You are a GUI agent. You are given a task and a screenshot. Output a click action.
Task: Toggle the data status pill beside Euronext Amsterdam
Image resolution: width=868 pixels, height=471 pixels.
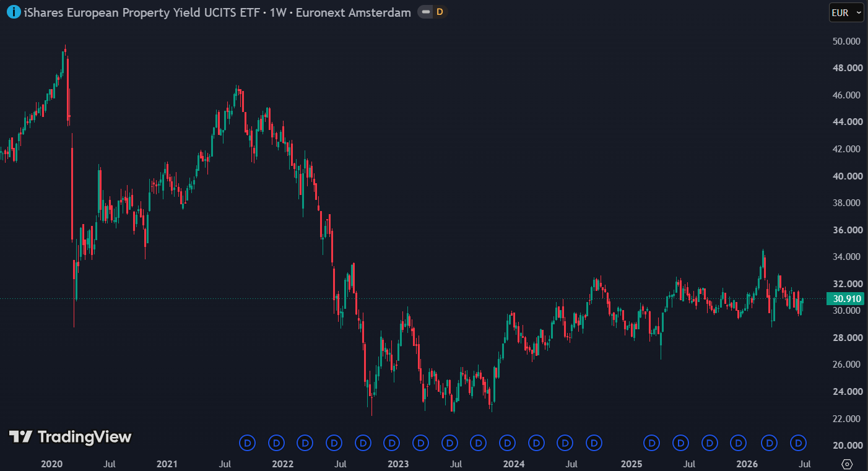pyautogui.click(x=432, y=12)
